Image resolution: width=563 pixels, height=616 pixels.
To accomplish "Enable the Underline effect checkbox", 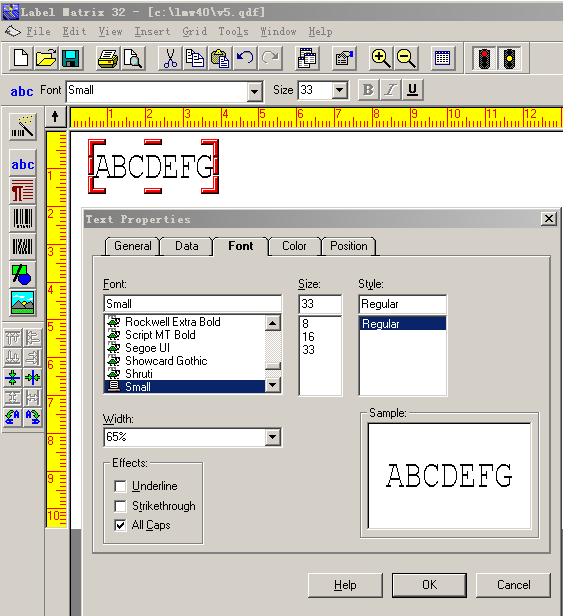I will pyautogui.click(x=120, y=486).
